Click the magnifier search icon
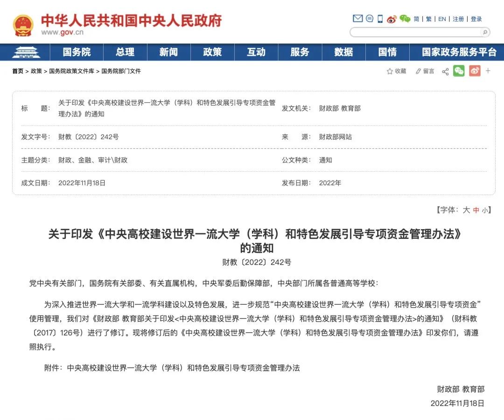Image resolution: width=504 pixels, height=420 pixels. [485, 32]
